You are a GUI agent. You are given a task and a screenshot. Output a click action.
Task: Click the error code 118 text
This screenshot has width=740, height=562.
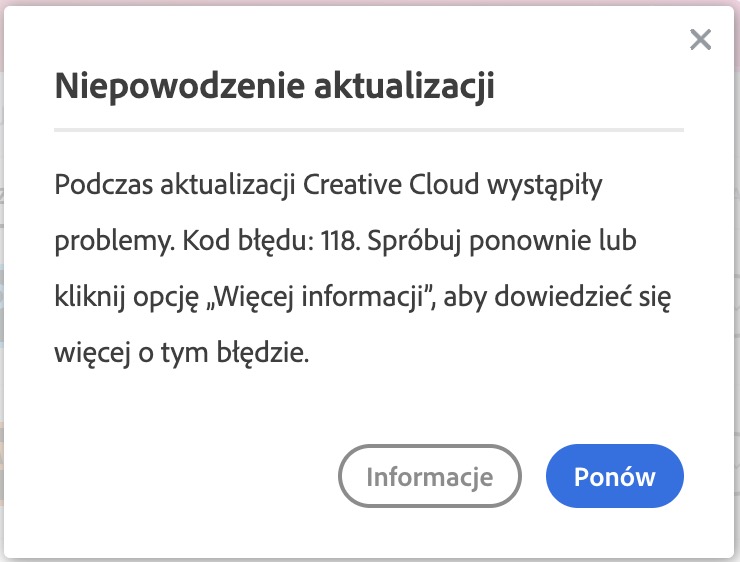point(340,241)
